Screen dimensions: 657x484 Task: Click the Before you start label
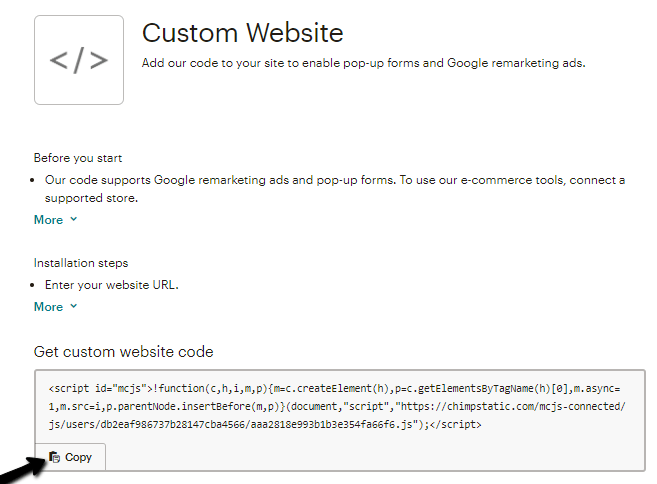coord(78,158)
